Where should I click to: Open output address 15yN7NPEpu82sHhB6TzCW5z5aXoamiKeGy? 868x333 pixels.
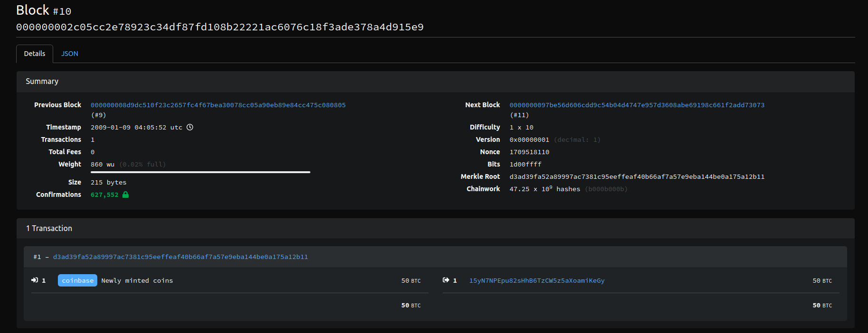tap(537, 281)
